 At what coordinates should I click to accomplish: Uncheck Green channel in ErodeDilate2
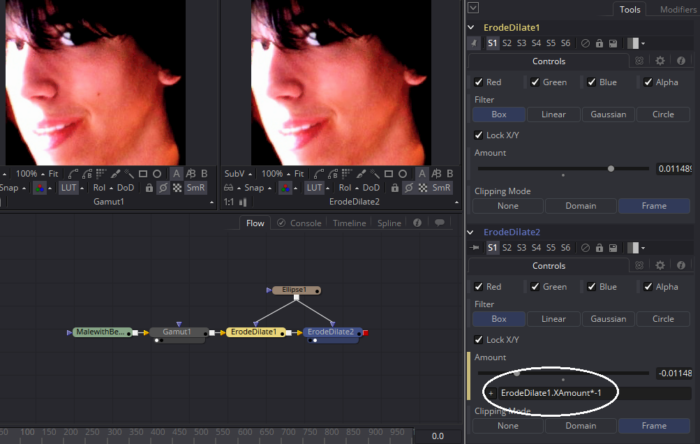pyautogui.click(x=535, y=286)
